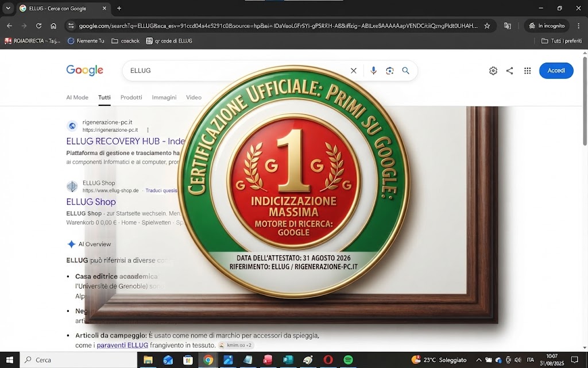
Task: Follow the paraventi ELLUG link
Action: tap(123, 345)
